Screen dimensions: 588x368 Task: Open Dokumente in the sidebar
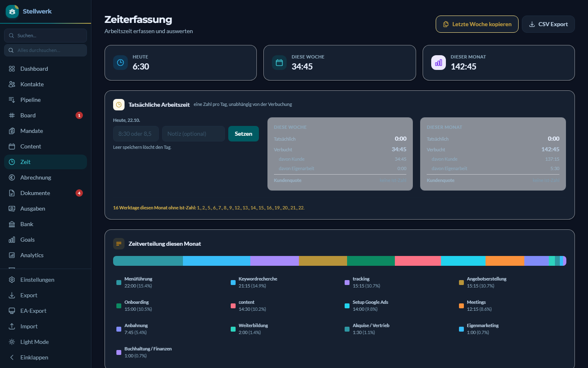pos(45,193)
